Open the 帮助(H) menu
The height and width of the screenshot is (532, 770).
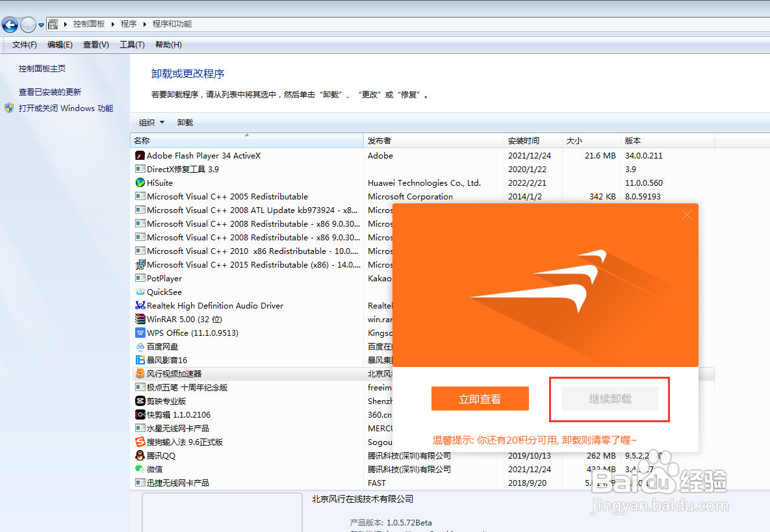click(x=168, y=45)
